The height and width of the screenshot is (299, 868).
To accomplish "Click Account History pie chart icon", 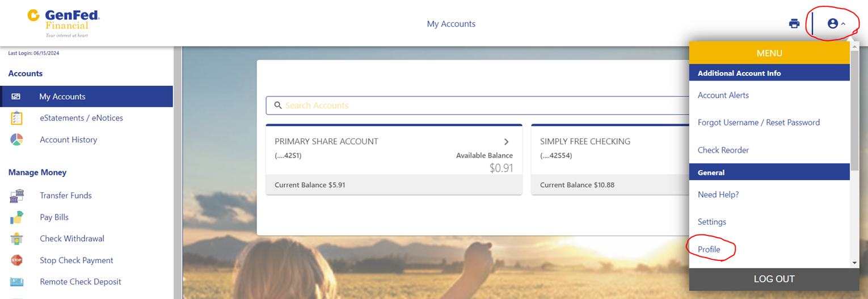I will [x=16, y=140].
